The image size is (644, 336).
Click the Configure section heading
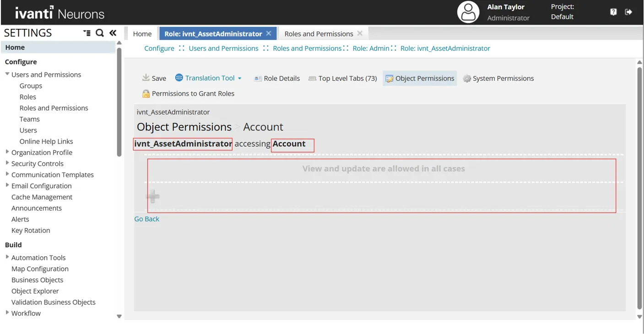21,62
